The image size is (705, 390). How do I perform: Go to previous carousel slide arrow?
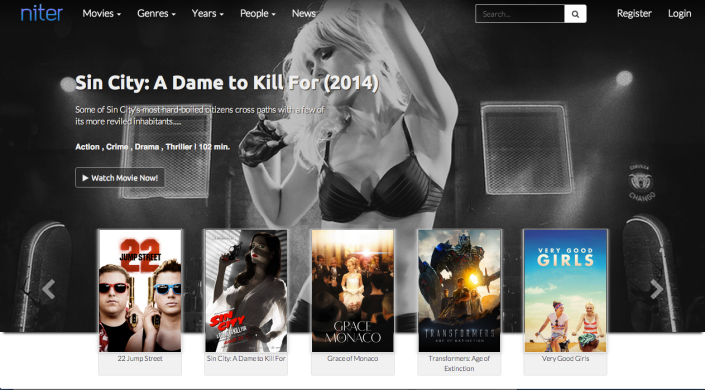(49, 289)
